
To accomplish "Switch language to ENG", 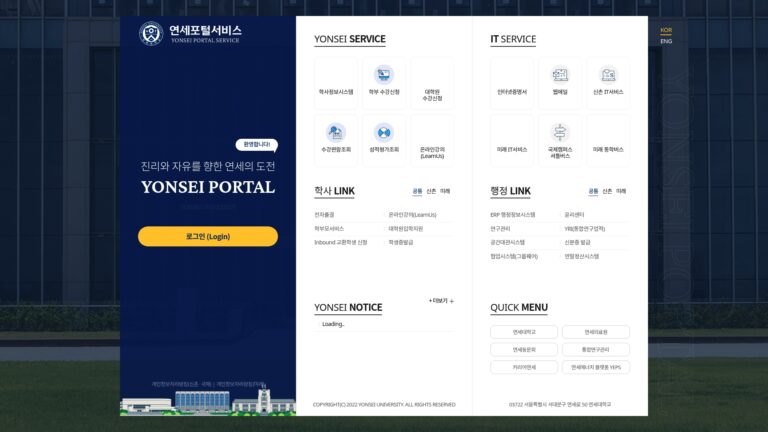I will (666, 41).
